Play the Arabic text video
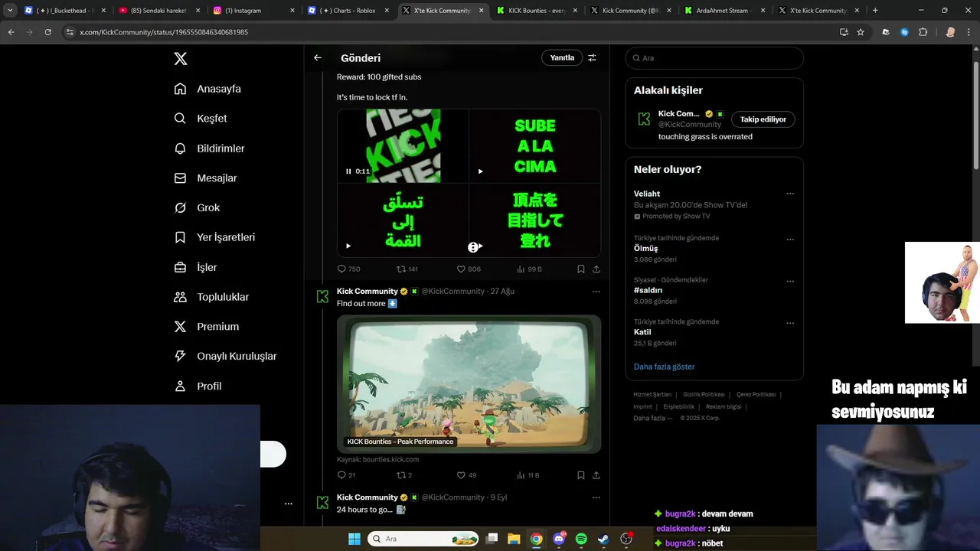Screen dimensions: 980x551 click(348, 246)
